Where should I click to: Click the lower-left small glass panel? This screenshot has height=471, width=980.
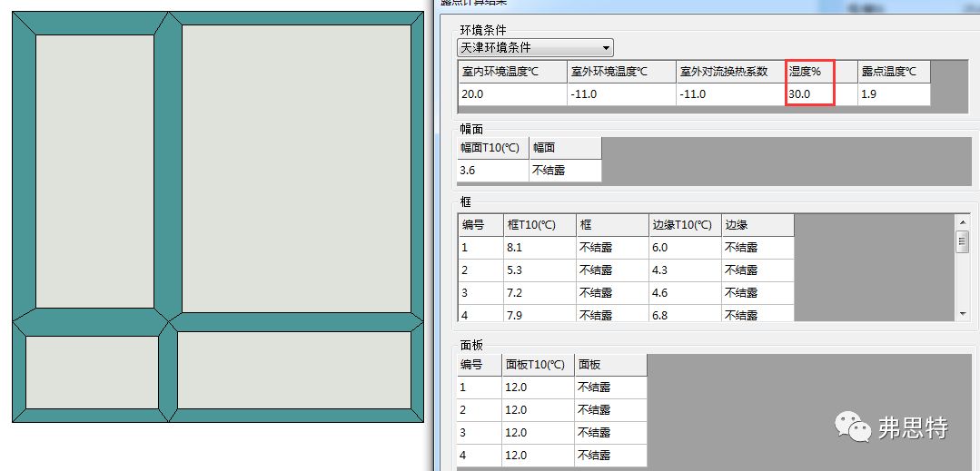92,372
